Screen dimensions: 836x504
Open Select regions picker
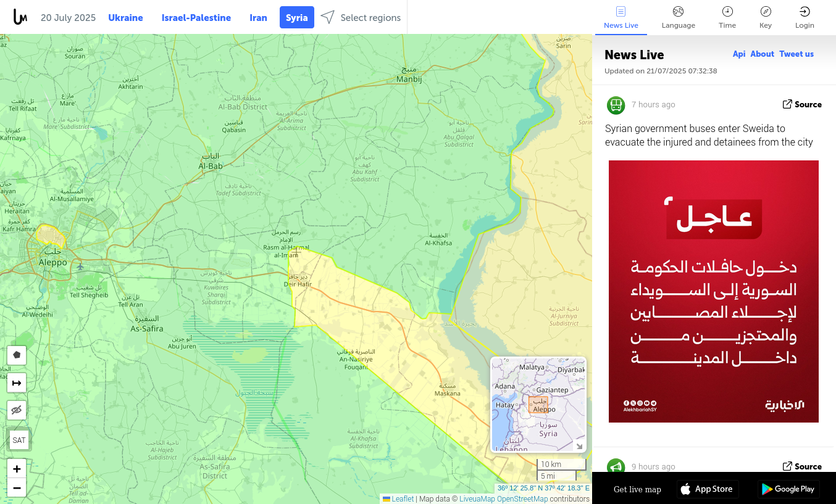tap(361, 18)
